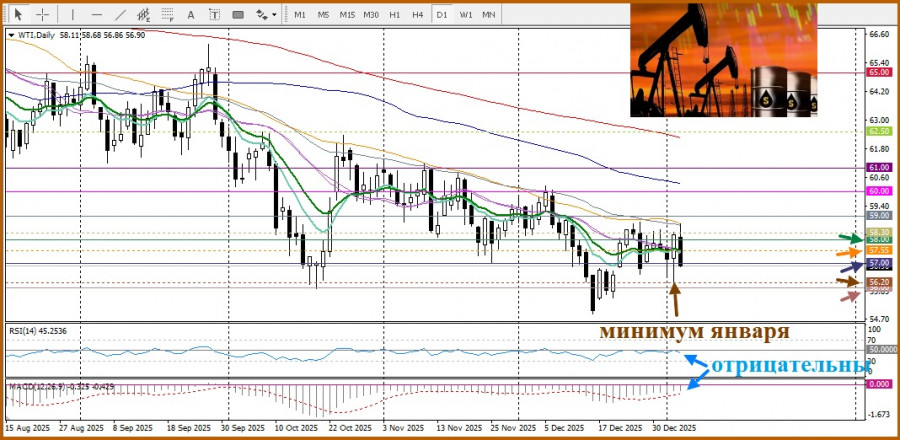This screenshot has width=900, height=440.
Task: Expand the WTI,Daily chart title triangle
Action: tap(11, 35)
